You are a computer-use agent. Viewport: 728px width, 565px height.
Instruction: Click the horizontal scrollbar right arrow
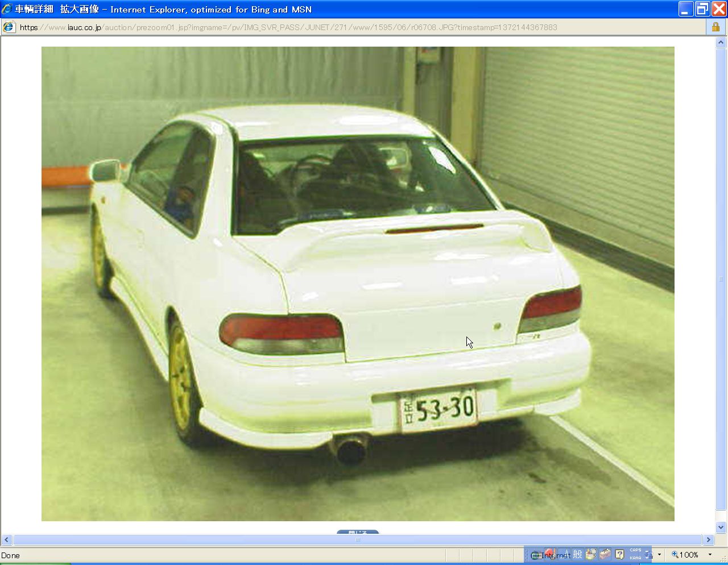tap(709, 540)
